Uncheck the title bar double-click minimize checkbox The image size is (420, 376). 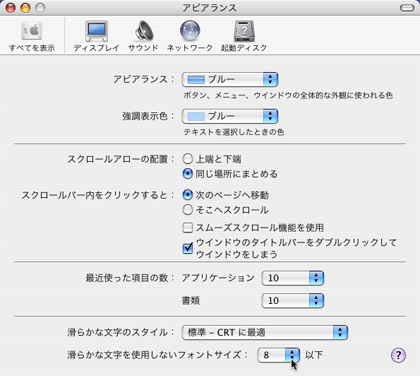(188, 248)
